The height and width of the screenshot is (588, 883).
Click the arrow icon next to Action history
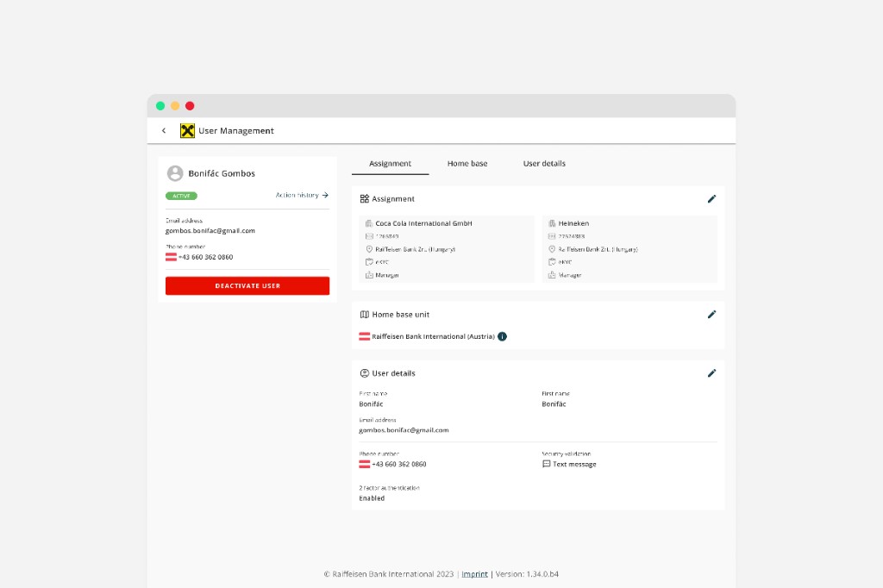coord(328,196)
